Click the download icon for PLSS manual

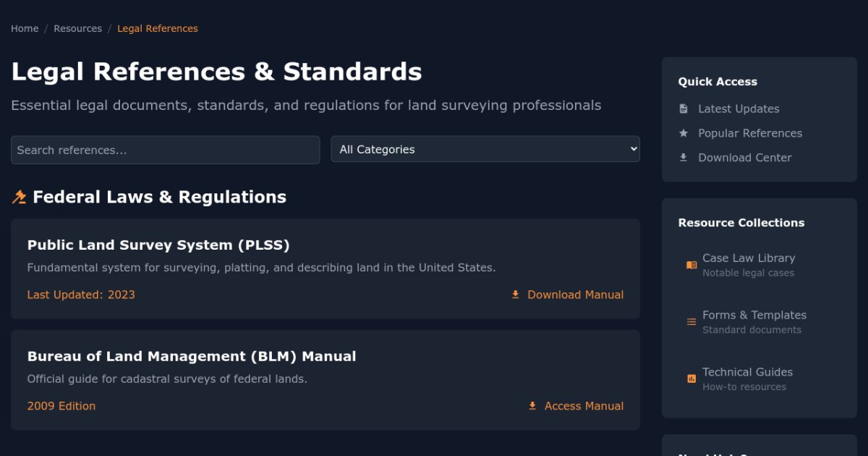pyautogui.click(x=516, y=295)
